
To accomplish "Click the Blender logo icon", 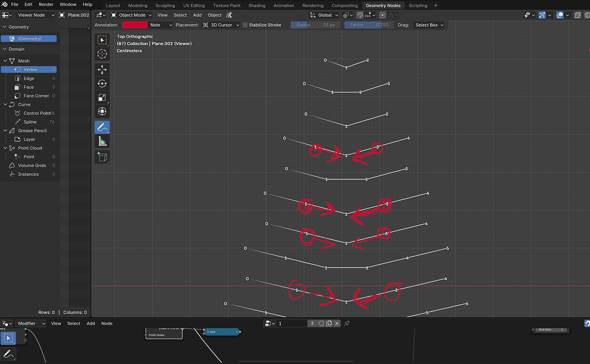I will [5, 5].
